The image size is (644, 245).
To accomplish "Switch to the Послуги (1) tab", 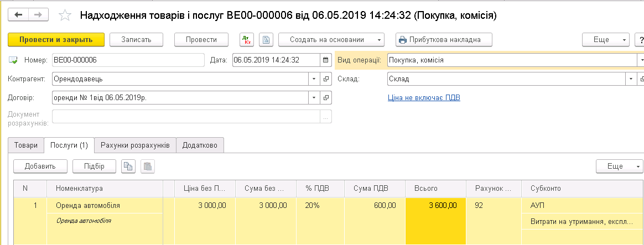I will (x=69, y=145).
